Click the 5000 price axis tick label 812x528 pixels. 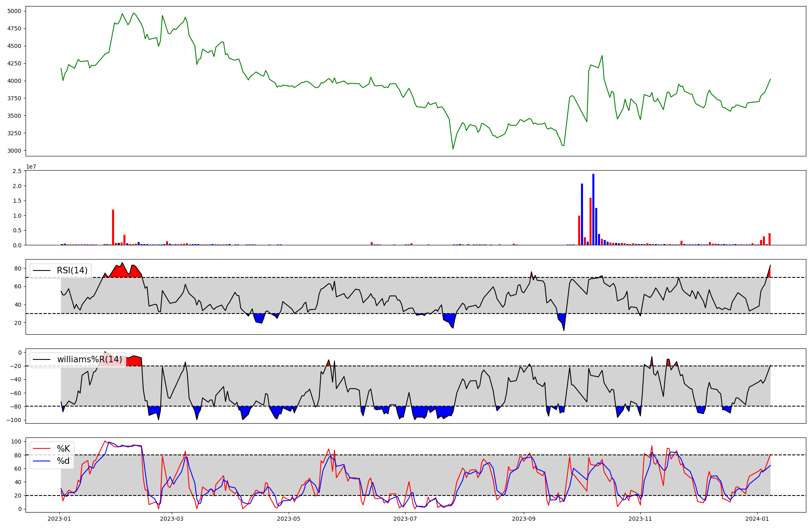[x=15, y=11]
